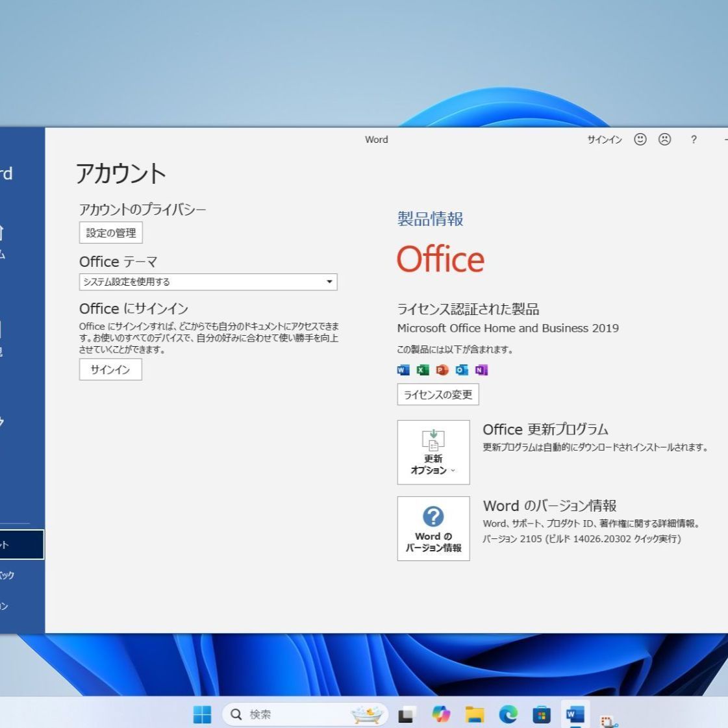The height and width of the screenshot is (728, 728).
Task: Open the Word のバージョン情報 button
Action: [x=433, y=529]
